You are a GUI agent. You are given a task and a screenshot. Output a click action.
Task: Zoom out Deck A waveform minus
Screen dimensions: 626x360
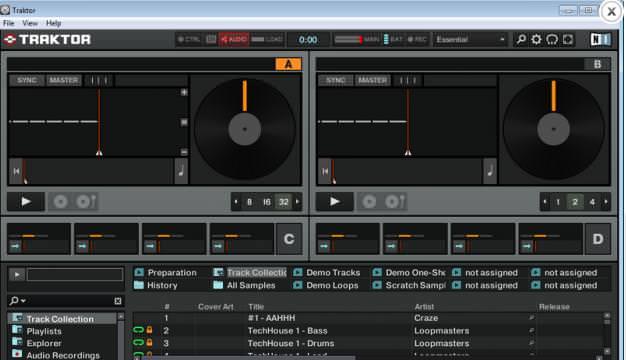pyautogui.click(x=184, y=152)
